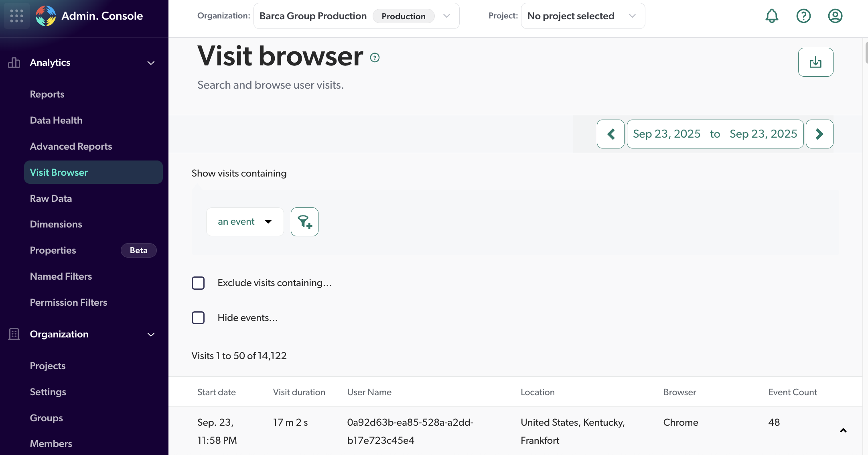Open the 'an event' dropdown
Screen dimensions: 868x455
coord(245,222)
